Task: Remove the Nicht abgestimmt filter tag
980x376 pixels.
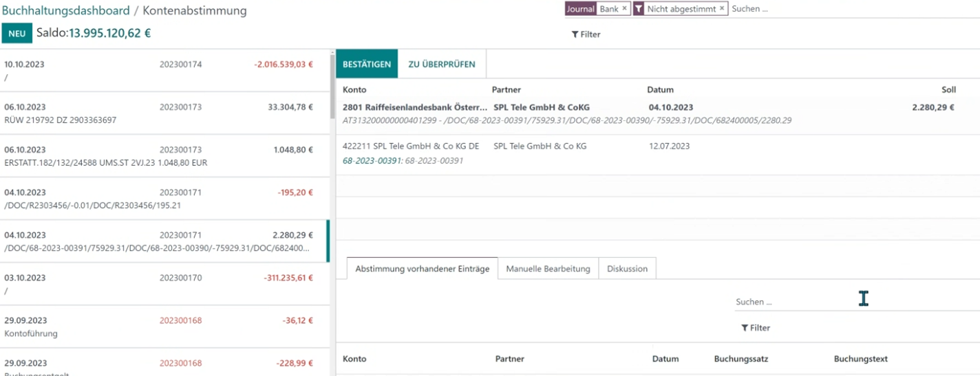Action: 722,9
